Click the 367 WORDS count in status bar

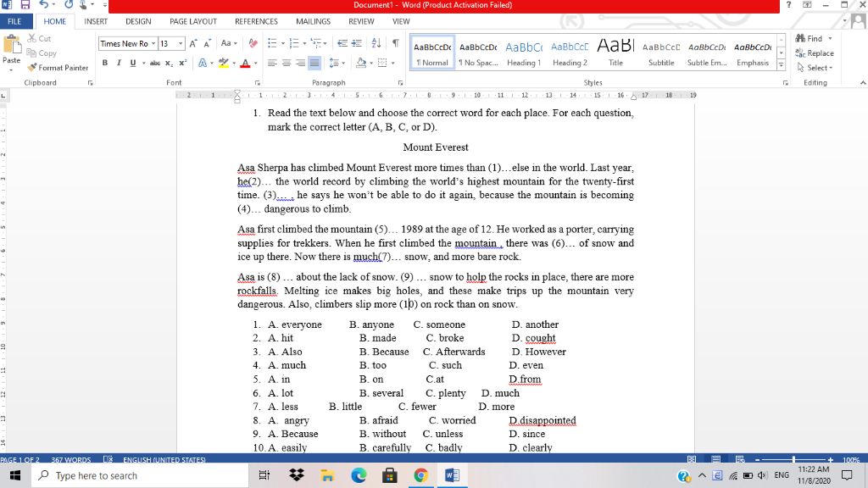(x=71, y=460)
